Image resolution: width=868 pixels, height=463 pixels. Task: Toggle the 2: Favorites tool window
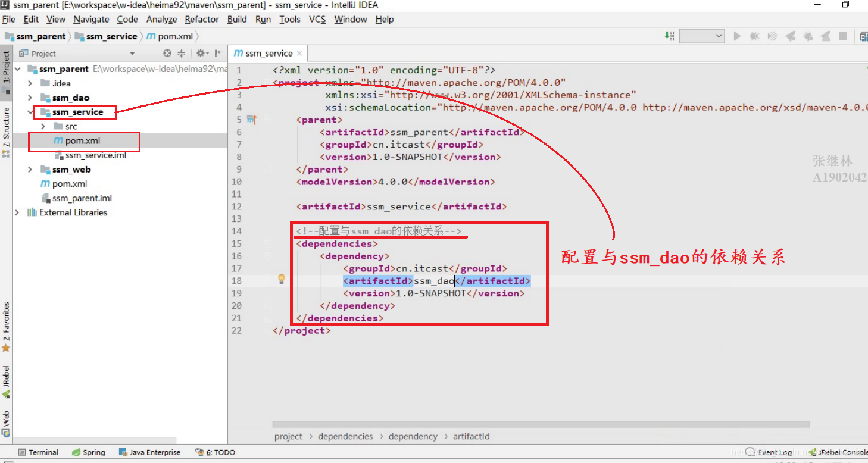[x=6, y=327]
